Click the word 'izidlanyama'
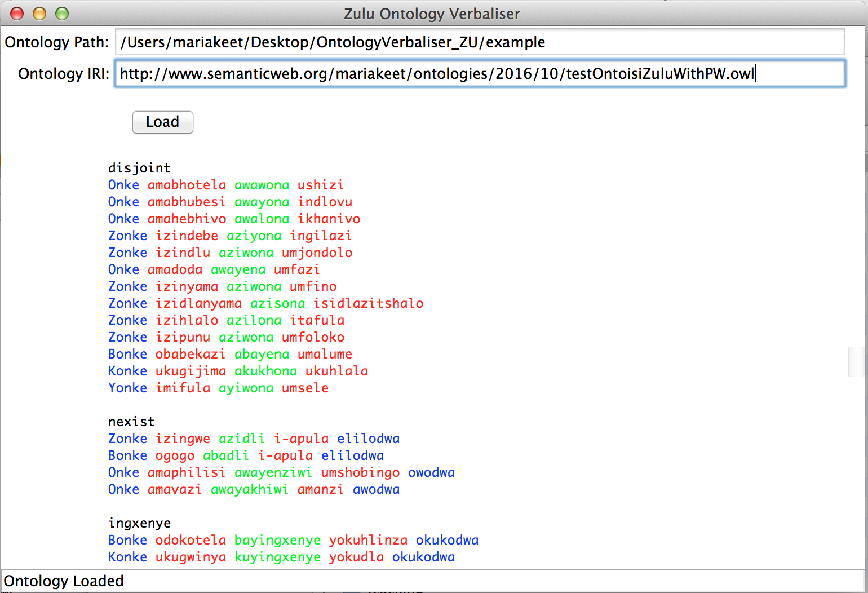This screenshot has height=593, width=868. (x=198, y=304)
